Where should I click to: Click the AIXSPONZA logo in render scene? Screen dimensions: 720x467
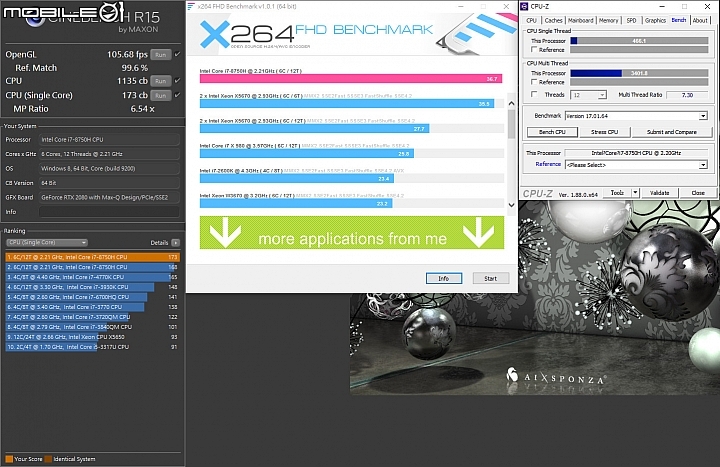[x=556, y=377]
